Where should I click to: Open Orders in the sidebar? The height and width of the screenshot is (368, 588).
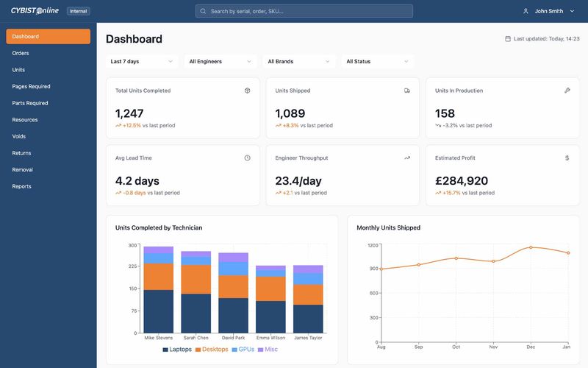(x=48, y=53)
